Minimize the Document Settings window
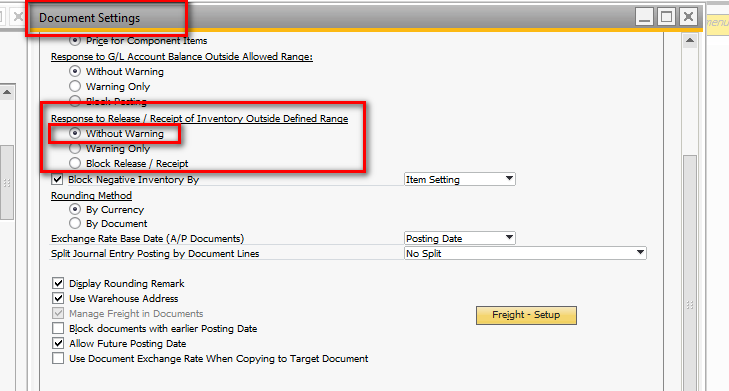Image resolution: width=729 pixels, height=391 pixels. (644, 17)
